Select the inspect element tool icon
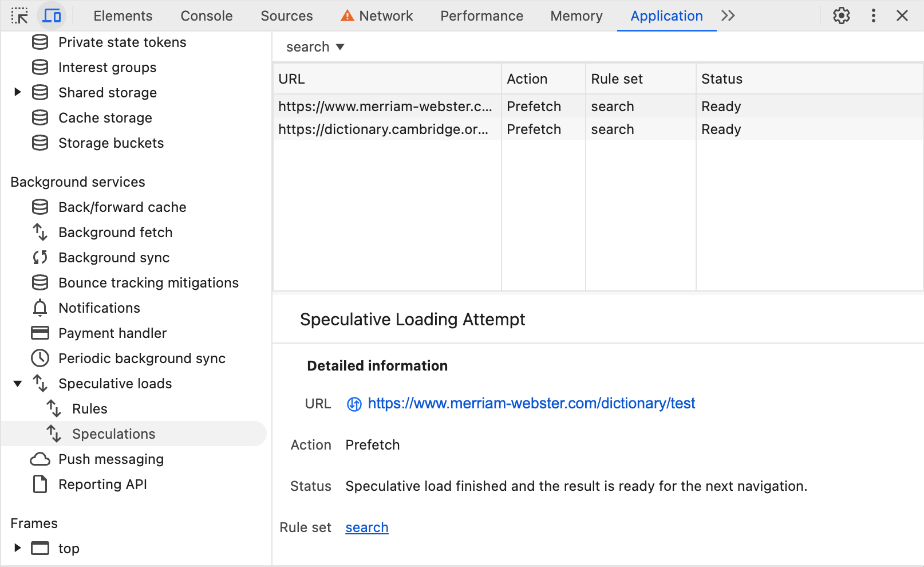 (x=20, y=15)
